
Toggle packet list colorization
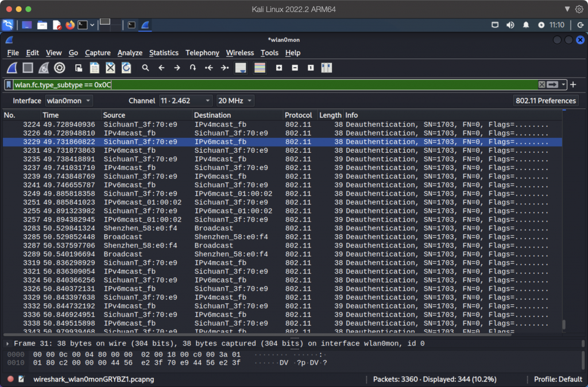tap(260, 68)
